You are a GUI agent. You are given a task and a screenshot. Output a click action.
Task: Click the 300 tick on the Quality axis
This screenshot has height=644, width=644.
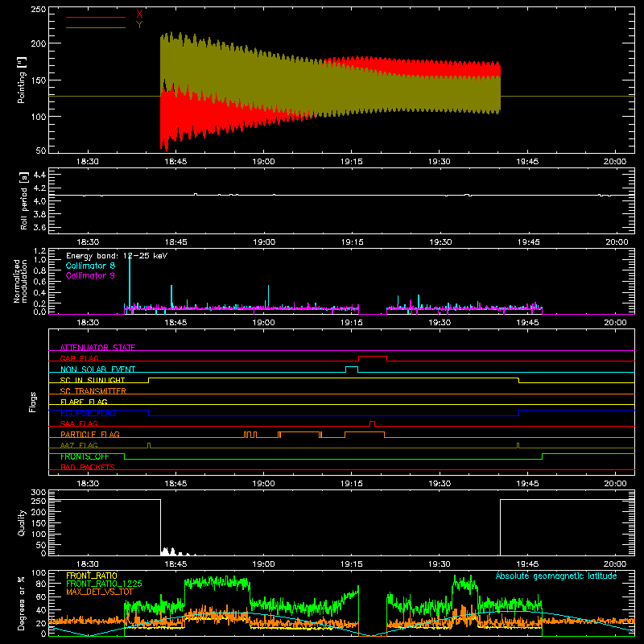[39, 493]
